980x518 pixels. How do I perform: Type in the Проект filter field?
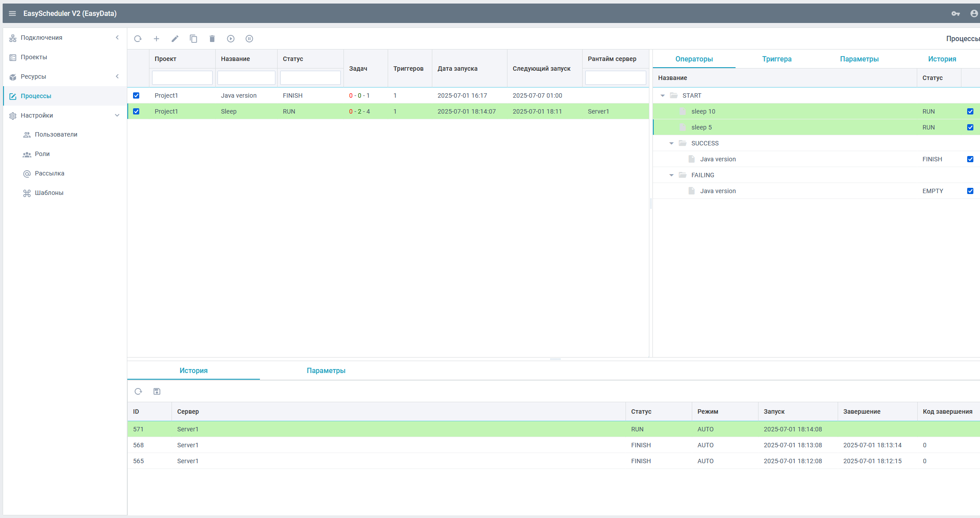click(182, 77)
